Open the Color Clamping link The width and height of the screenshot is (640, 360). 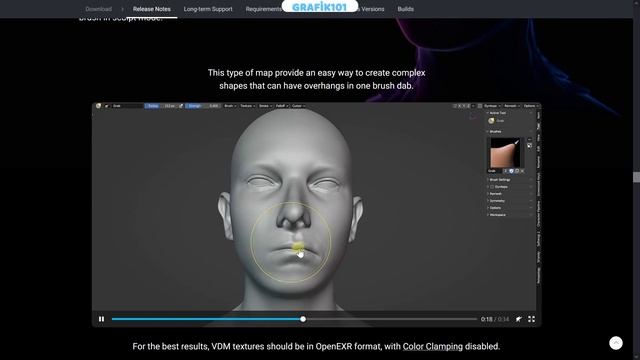(x=433, y=346)
